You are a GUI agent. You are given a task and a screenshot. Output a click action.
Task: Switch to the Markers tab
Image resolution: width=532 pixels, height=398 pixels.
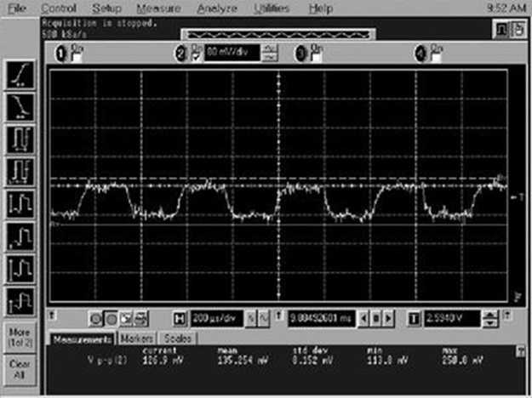[137, 338]
